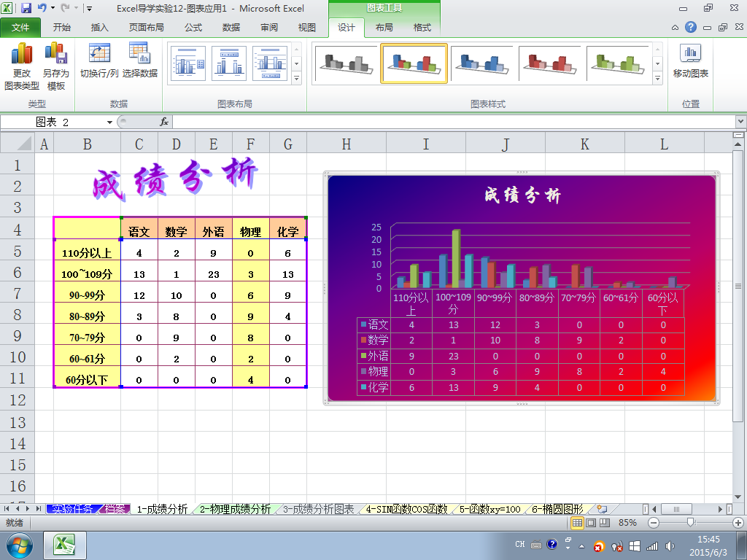Click the formula bar input field
This screenshot has height=560, width=747.
click(454, 122)
